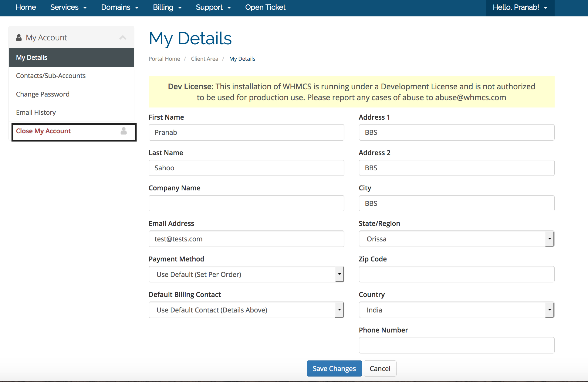
Task: Open Email History from the sidebar
Action: (x=36, y=112)
